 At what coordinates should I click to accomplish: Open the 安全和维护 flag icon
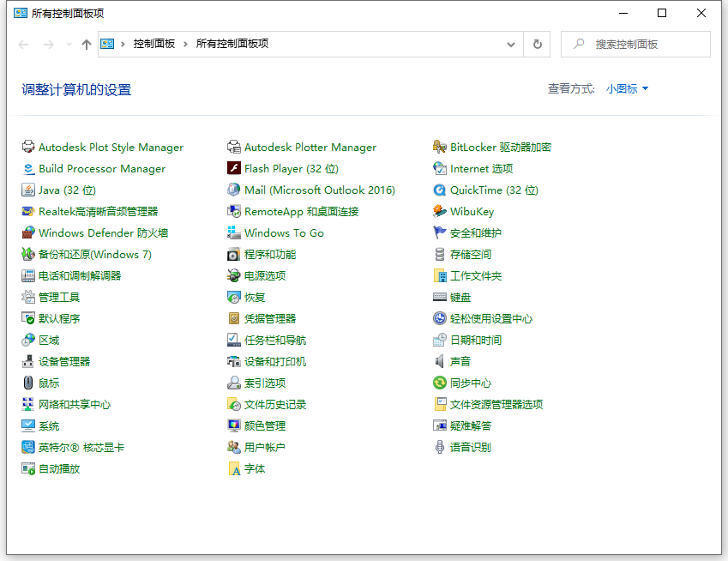[440, 232]
